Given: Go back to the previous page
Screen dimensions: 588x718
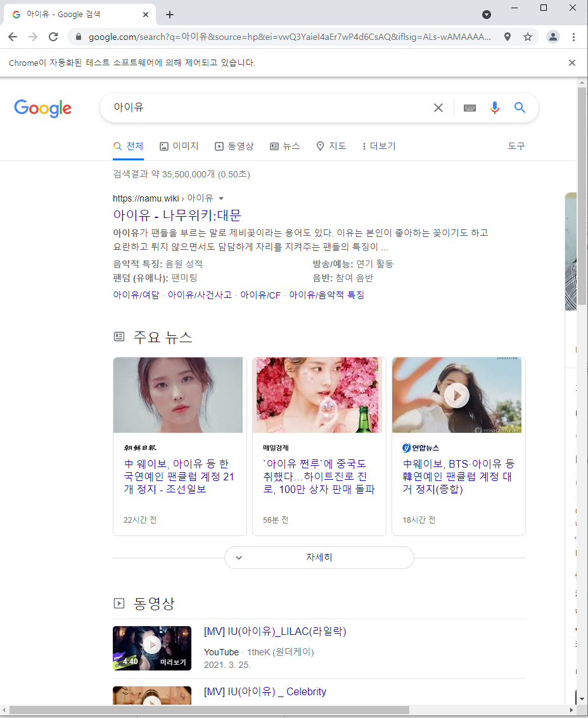Looking at the screenshot, I should [x=13, y=37].
